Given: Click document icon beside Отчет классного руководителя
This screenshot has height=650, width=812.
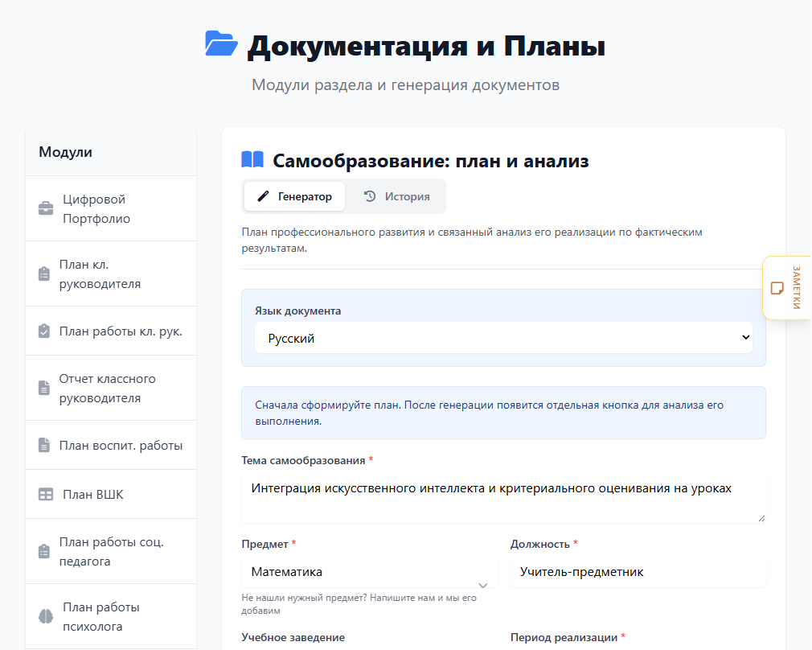Looking at the screenshot, I should click(44, 388).
